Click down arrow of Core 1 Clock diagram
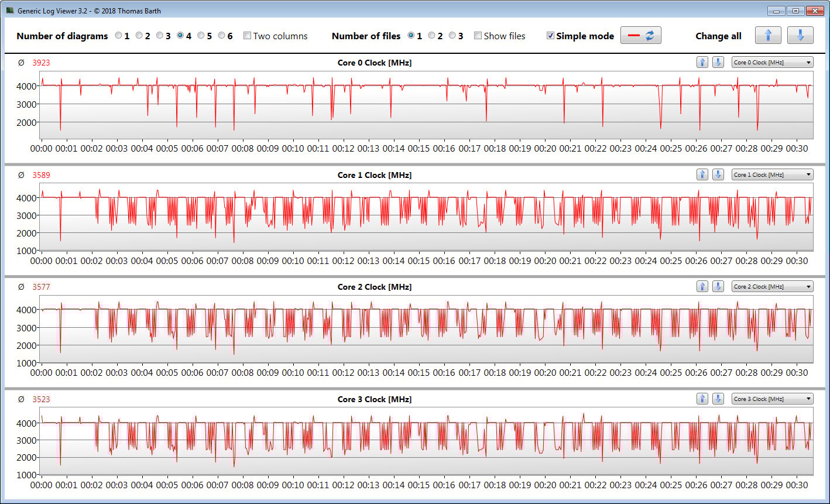 [718, 174]
